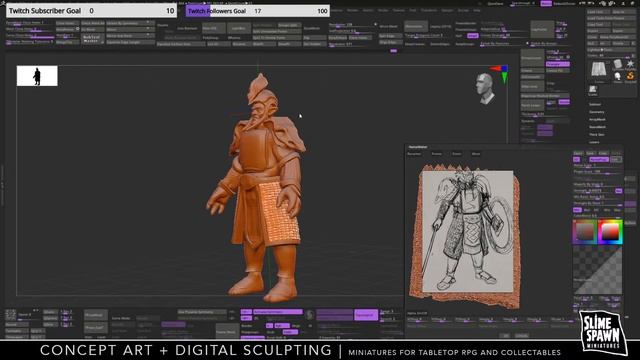Open the Zplugin menu
The image size is (640, 360).
(447, 10)
